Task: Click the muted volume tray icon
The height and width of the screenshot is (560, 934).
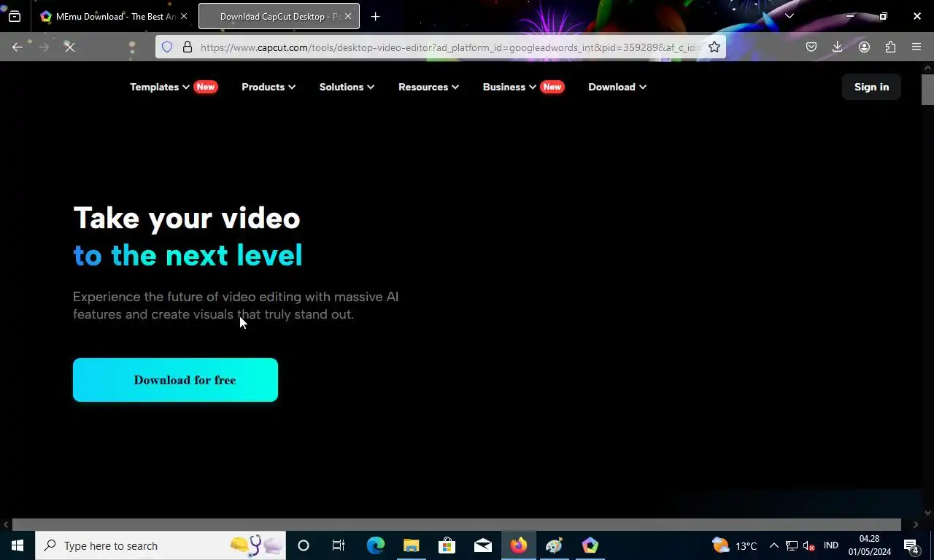Action: (808, 545)
